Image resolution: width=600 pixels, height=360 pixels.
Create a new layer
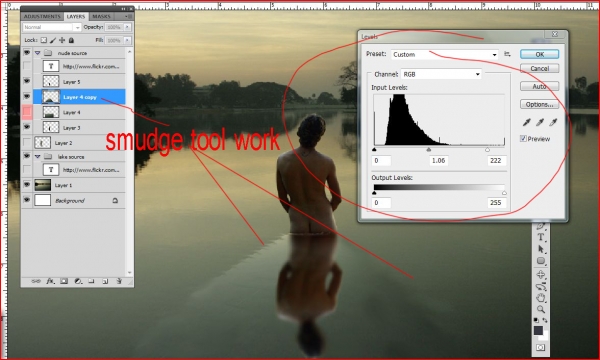(x=105, y=281)
